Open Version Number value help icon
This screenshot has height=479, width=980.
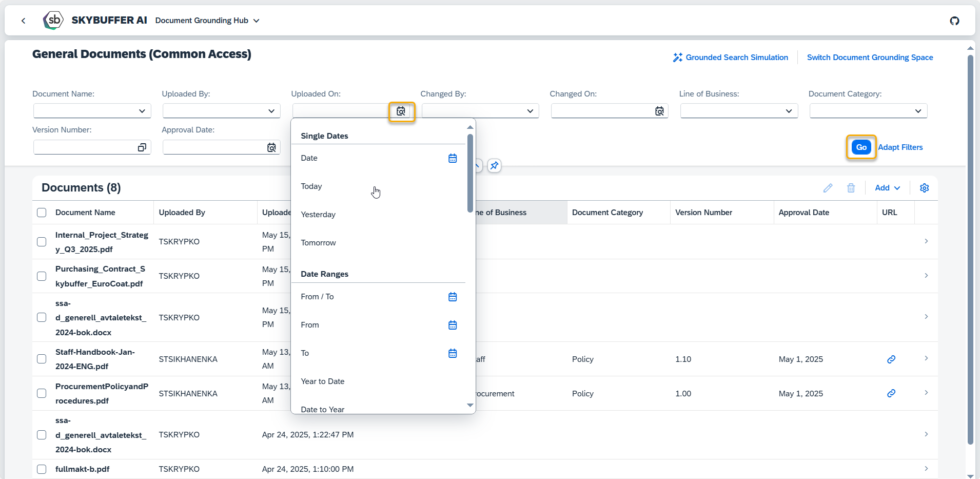pyautogui.click(x=142, y=147)
